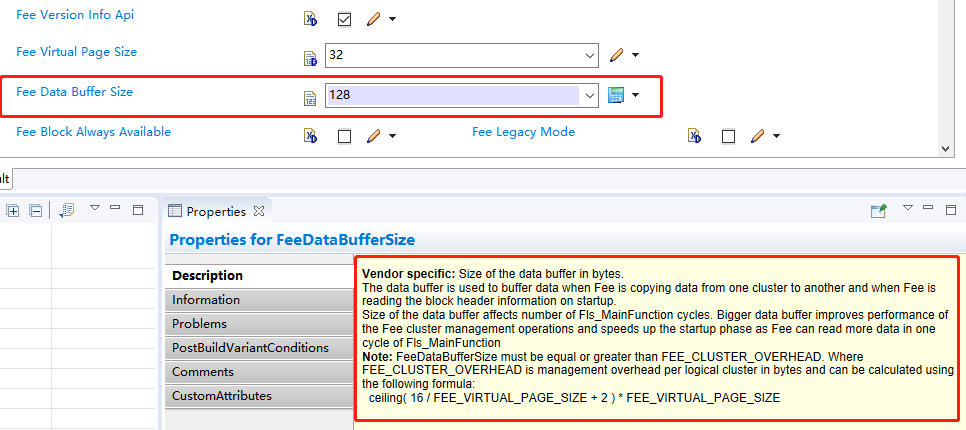This screenshot has width=966, height=430.
Task: Open the Fee Version Info Api label link
Action: [75, 15]
